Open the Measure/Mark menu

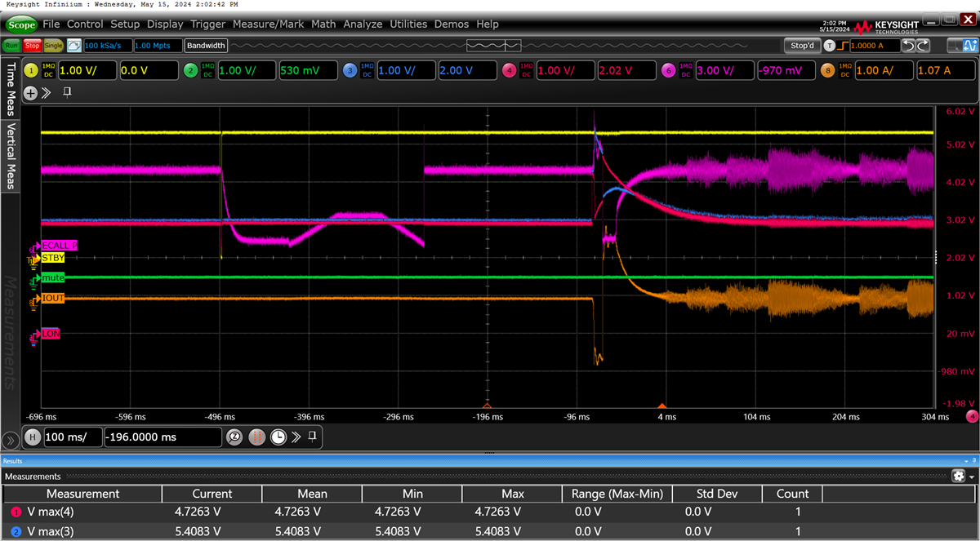pos(269,24)
